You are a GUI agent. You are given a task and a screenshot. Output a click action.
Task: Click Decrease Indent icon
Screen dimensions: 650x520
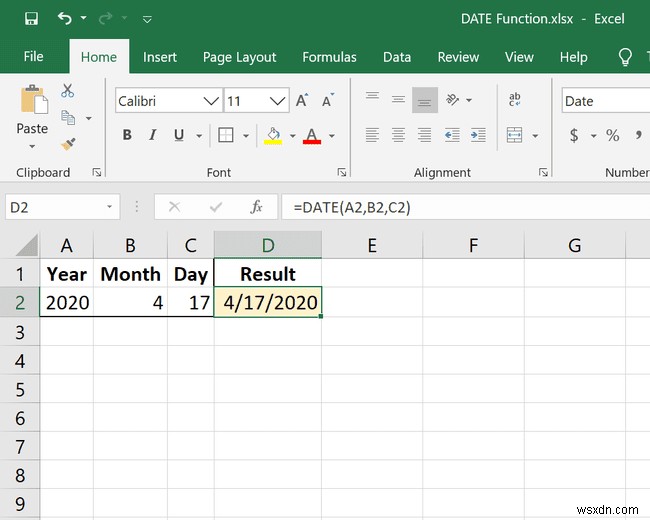(x=452, y=135)
